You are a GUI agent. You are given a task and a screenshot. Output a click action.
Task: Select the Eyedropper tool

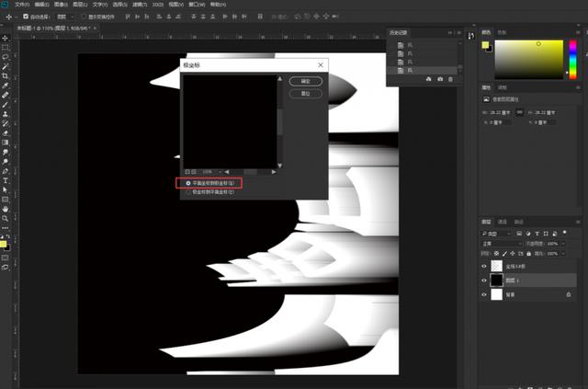[x=6, y=85]
